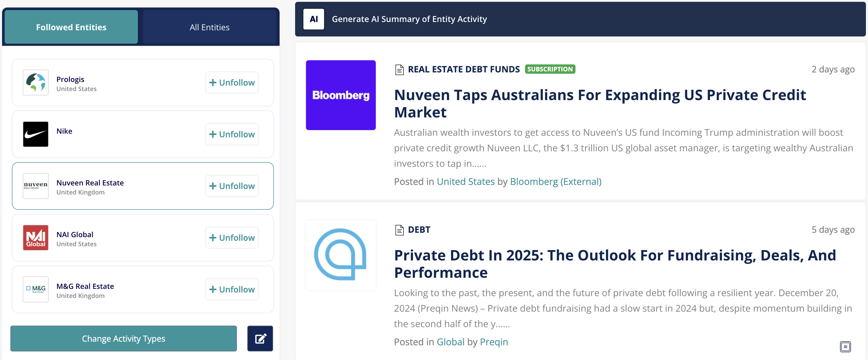
Task: Switch to the All Entities tab
Action: click(209, 27)
